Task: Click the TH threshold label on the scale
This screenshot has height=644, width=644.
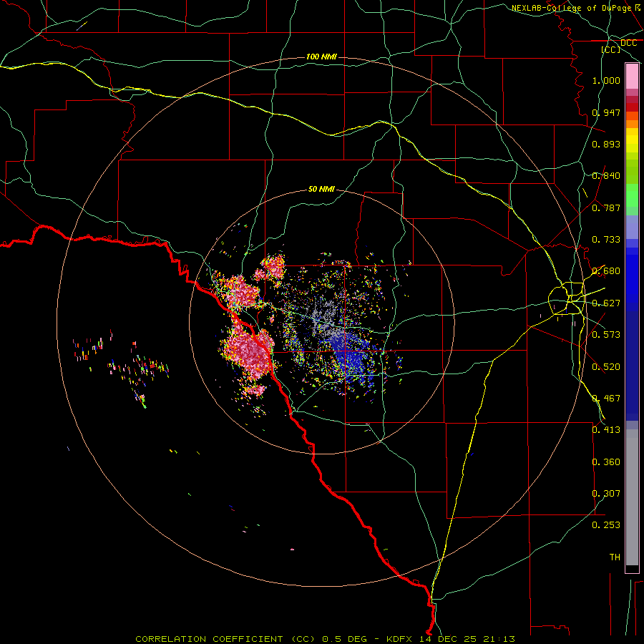Action: click(615, 557)
